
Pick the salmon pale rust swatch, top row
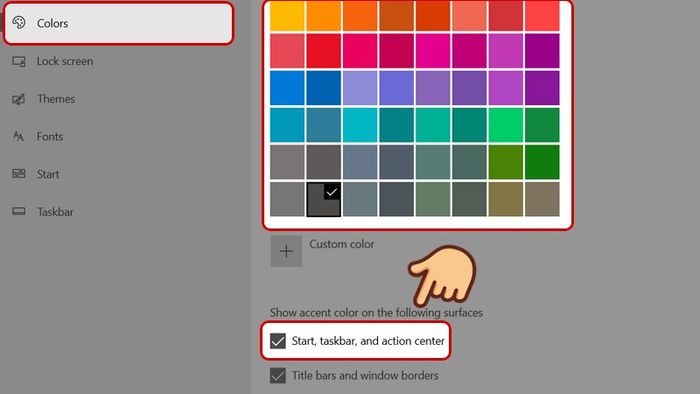point(469,16)
